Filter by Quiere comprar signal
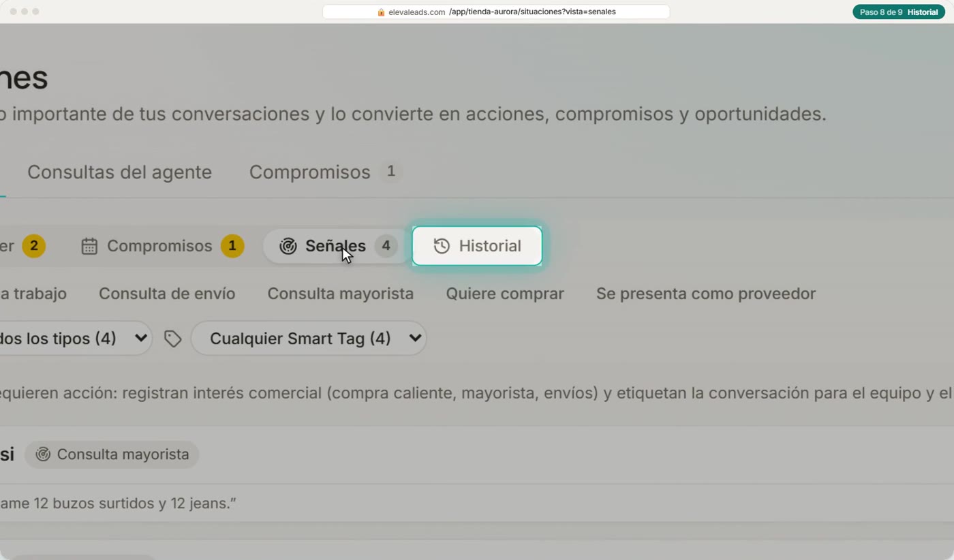 coord(505,294)
